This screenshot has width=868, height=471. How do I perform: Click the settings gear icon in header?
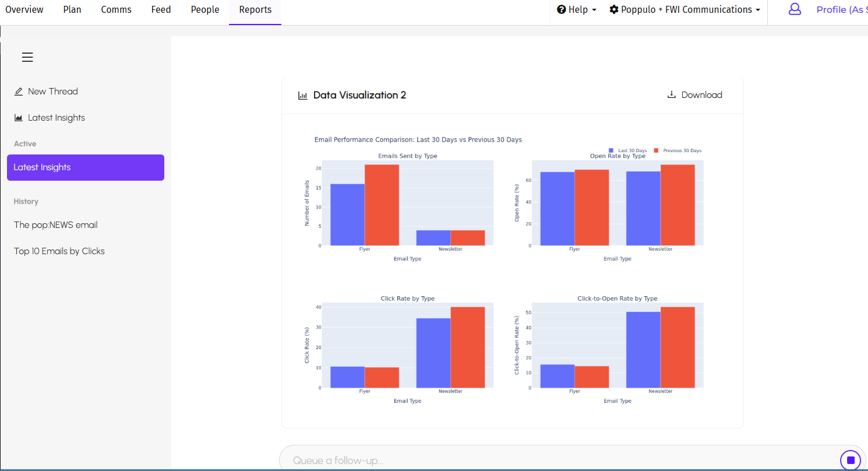click(614, 10)
